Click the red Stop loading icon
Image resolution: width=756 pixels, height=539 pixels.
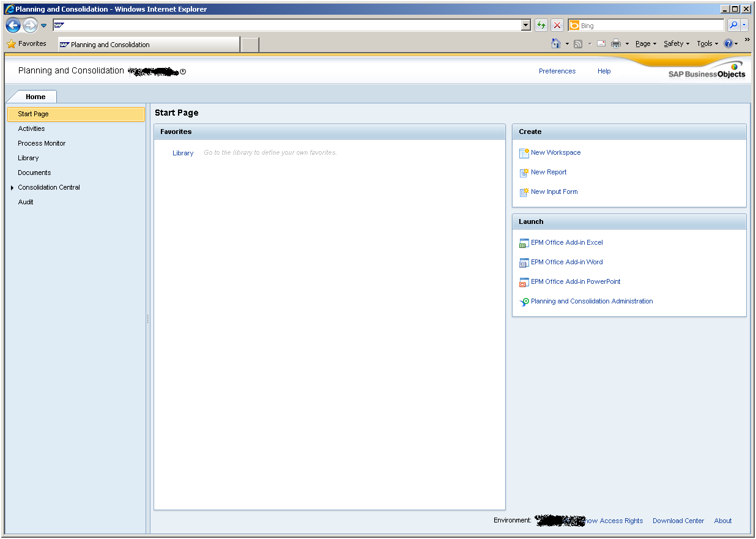click(x=557, y=25)
